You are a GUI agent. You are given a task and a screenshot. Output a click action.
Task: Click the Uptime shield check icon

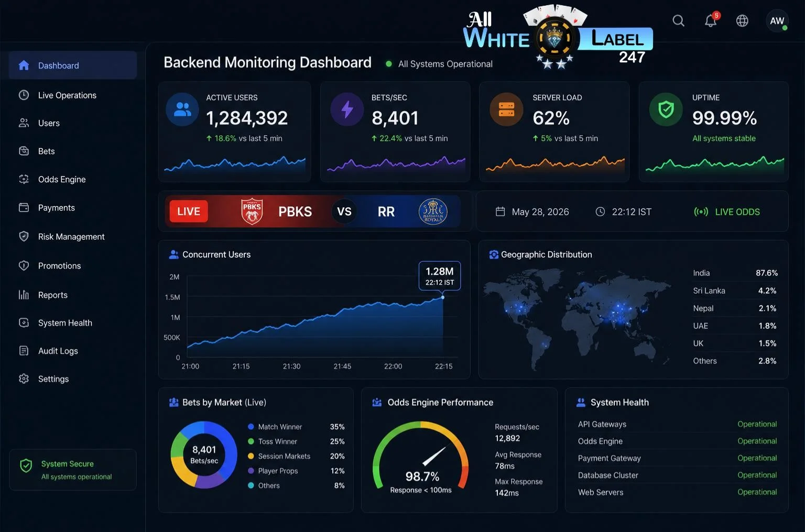pos(666,109)
